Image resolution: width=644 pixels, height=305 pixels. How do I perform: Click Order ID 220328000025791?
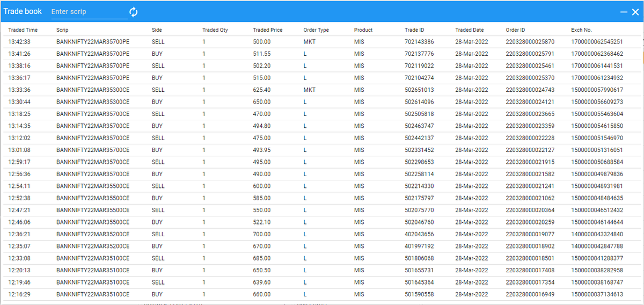tap(530, 54)
